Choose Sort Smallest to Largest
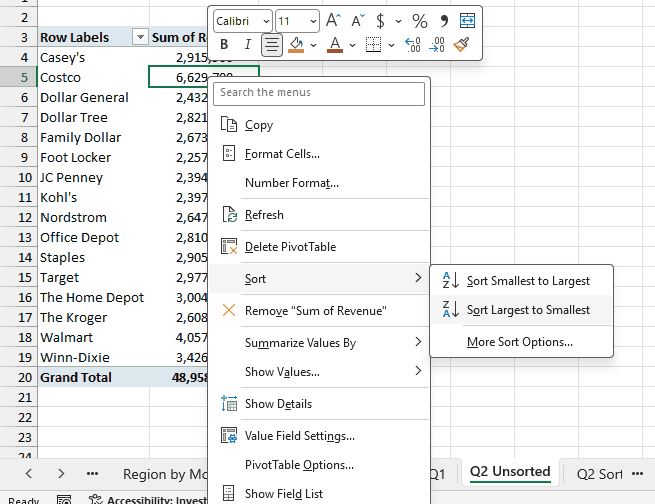Image resolution: width=655 pixels, height=504 pixels. [x=521, y=281]
